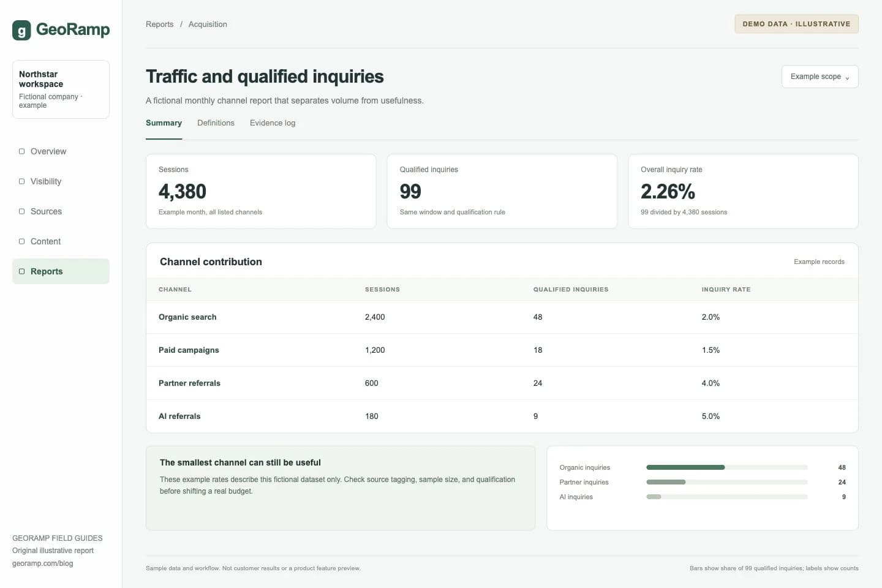Click the Reports sidebar icon
Screen dimensions: 882x588
point(22,271)
